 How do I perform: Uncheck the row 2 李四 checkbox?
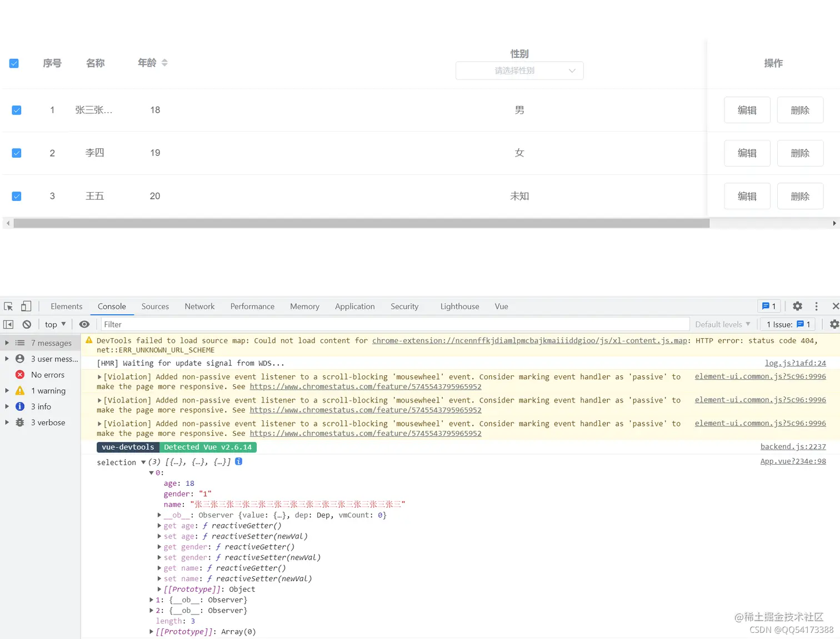[x=17, y=153]
